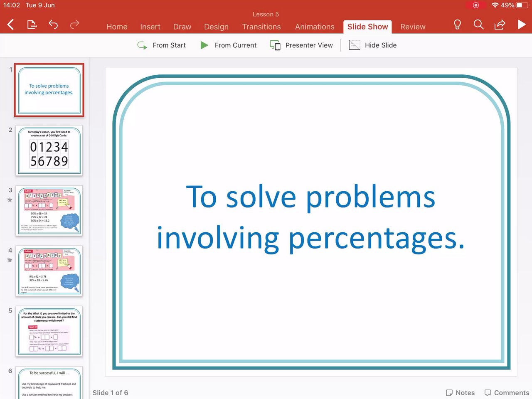Viewport: 532px width, 399px height.
Task: Select slide 5 What If thumbnail
Action: [49, 331]
